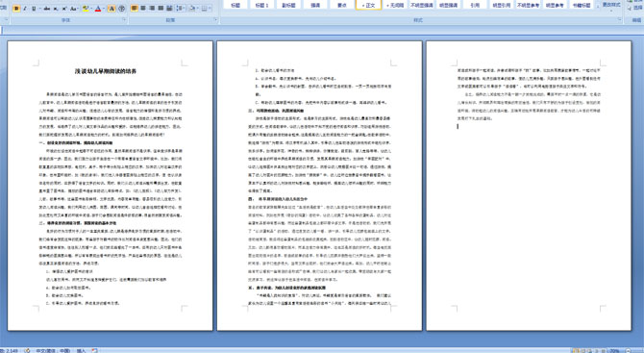Screen dimensions: 644x353
Task: Click the first document page thumbnail
Action: [x=111, y=186]
